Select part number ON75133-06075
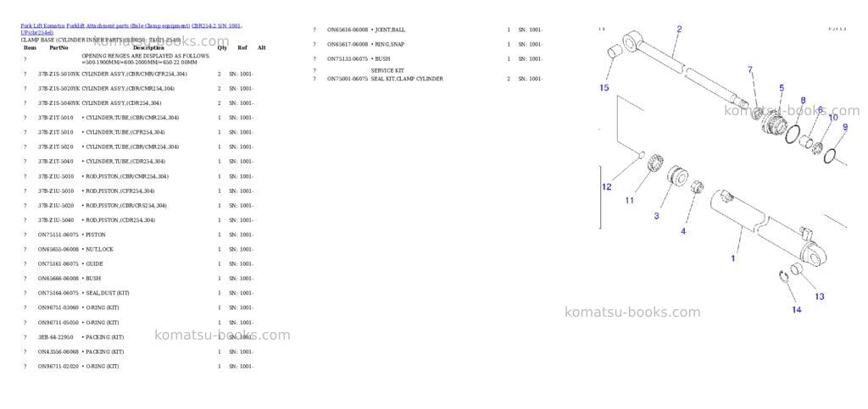Viewport: 868px width, 409px height. pos(347,59)
